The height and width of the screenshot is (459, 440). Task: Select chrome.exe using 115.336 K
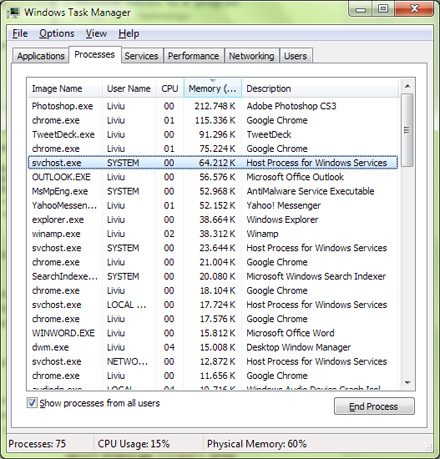[x=213, y=120]
